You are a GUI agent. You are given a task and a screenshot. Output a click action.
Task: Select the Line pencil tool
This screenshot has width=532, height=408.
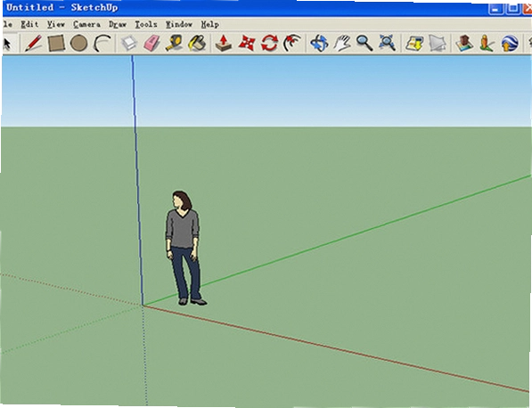33,44
